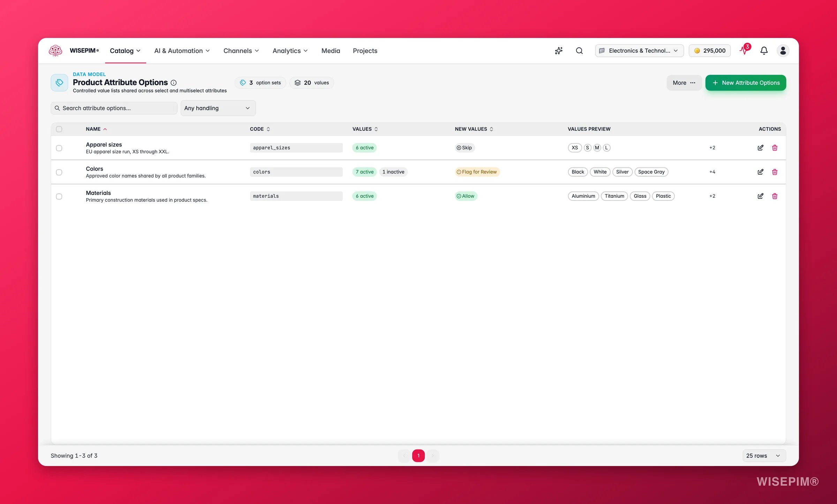Image resolution: width=837 pixels, height=504 pixels.
Task: Open the 25 rows page size dropdown
Action: (x=764, y=456)
